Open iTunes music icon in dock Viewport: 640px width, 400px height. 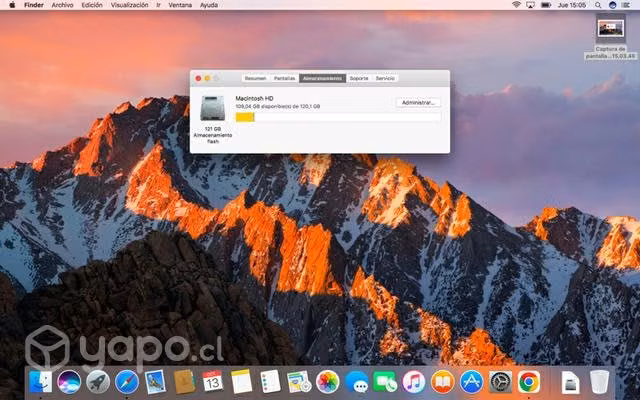pyautogui.click(x=414, y=382)
